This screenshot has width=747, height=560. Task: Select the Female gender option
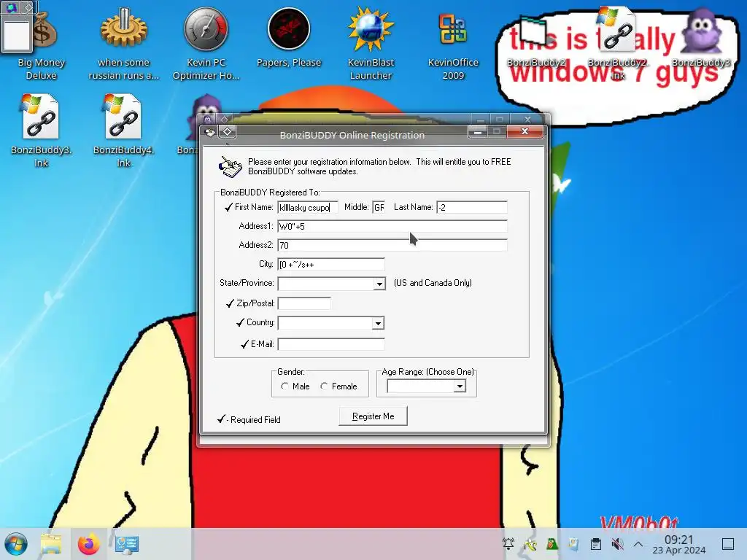coord(324,386)
